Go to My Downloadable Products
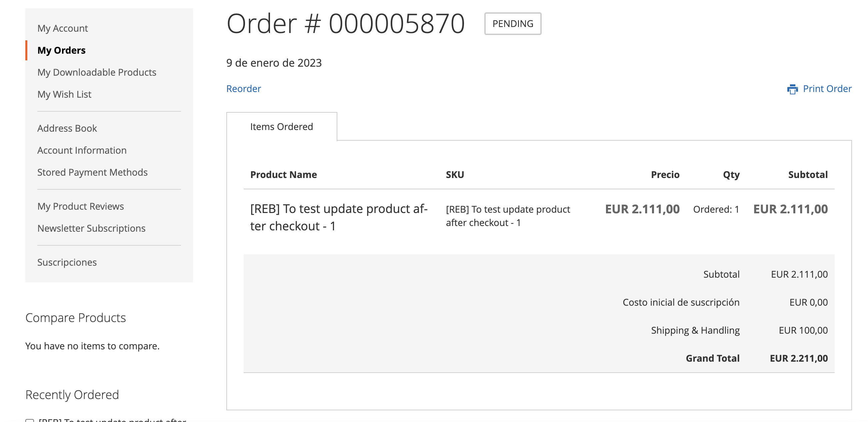Image resolution: width=868 pixels, height=422 pixels. 97,72
